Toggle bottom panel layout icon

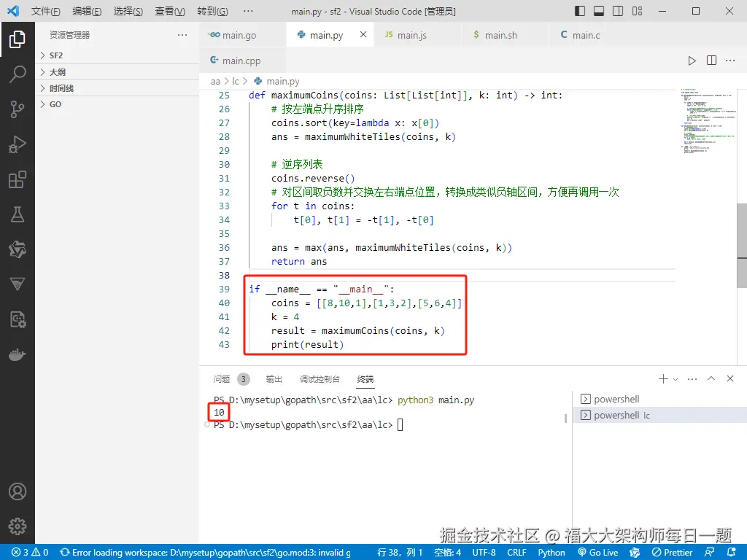coord(599,11)
